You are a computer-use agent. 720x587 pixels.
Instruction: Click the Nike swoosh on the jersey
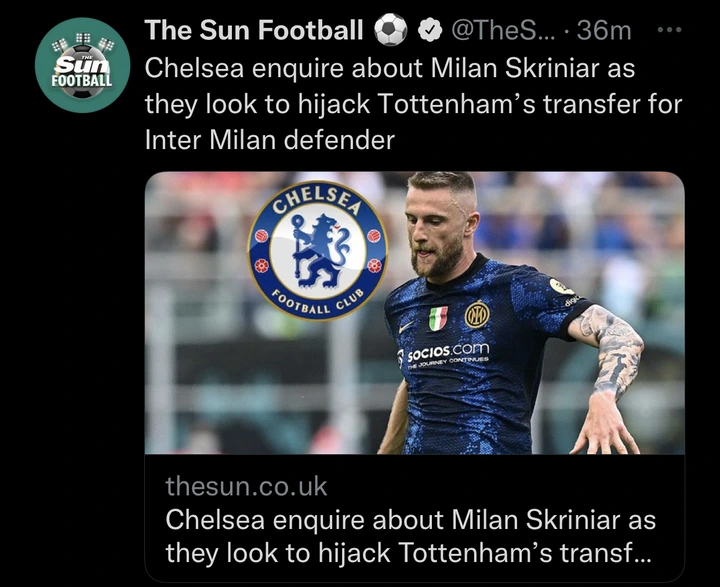point(404,327)
